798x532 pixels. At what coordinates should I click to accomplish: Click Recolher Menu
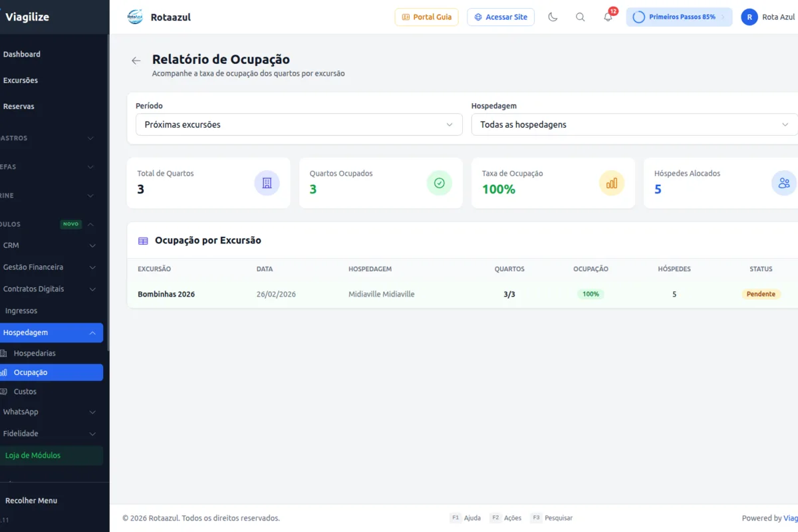[31, 501]
